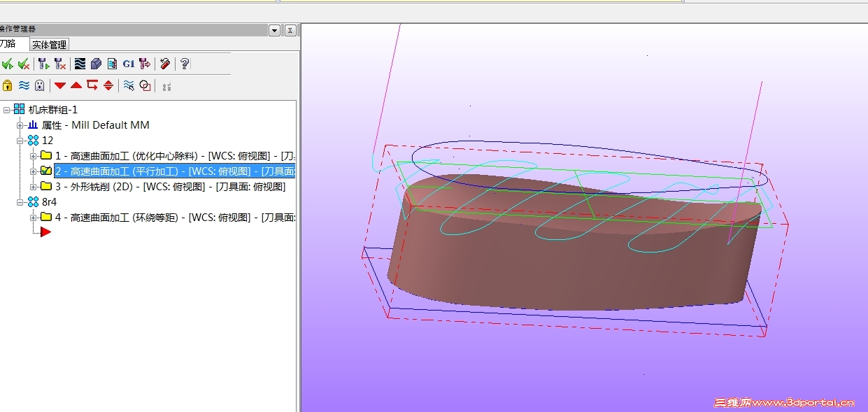Open the simulator options document icon

(x=112, y=64)
